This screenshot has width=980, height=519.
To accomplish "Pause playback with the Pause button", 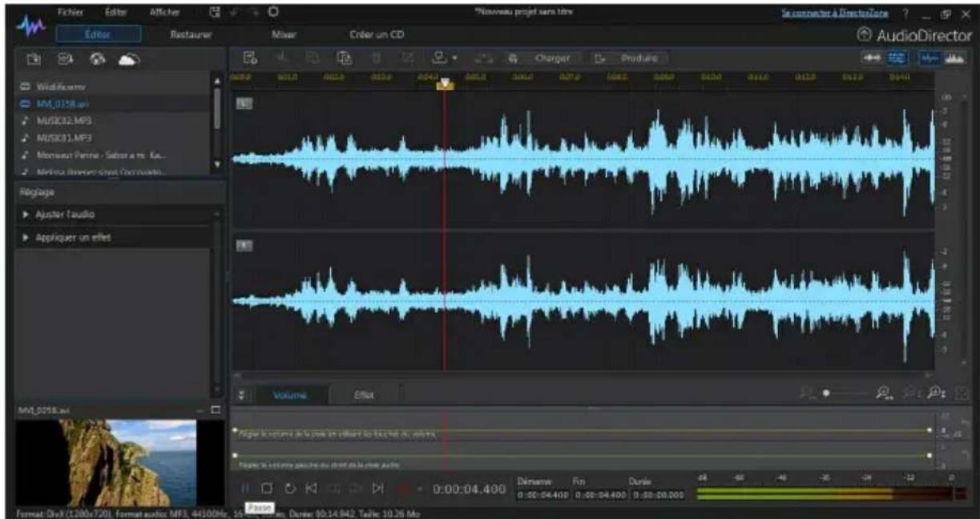I will [x=247, y=488].
